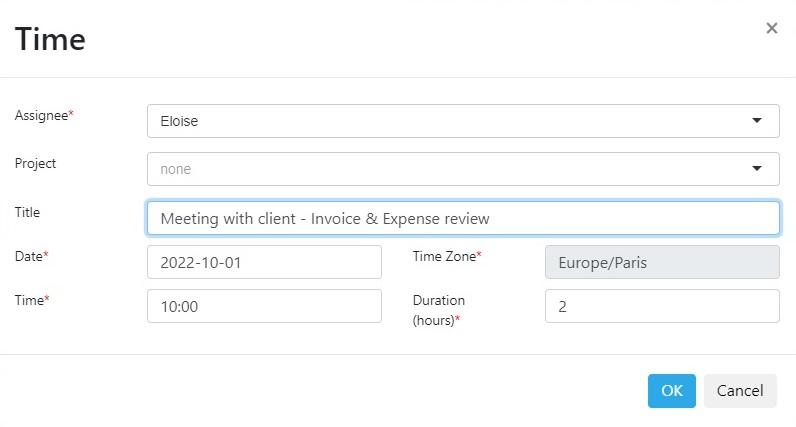Screen dimensions: 796x427
Task: Click the Title field label
Action: pos(27,212)
